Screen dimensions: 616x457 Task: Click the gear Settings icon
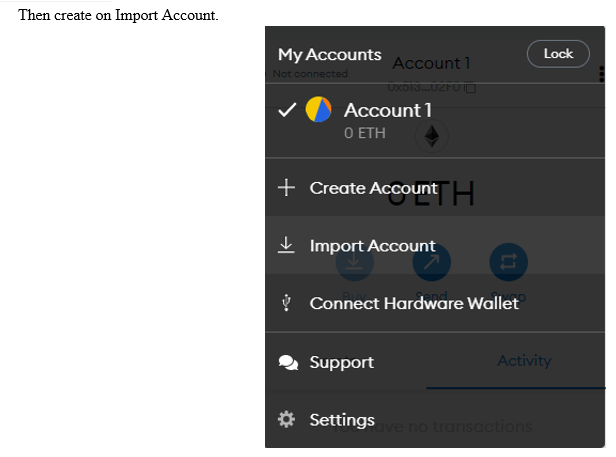(286, 419)
